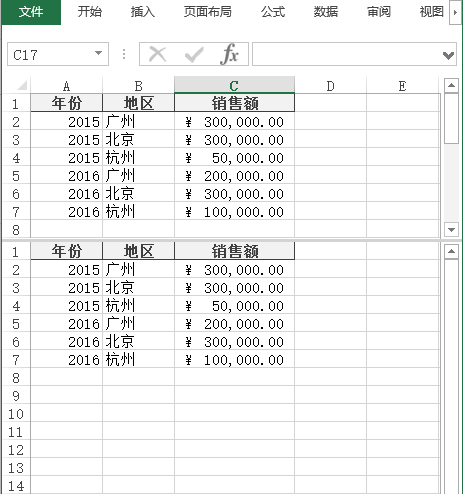Select row 10 header
The height and width of the screenshot is (494, 463).
click(16, 414)
